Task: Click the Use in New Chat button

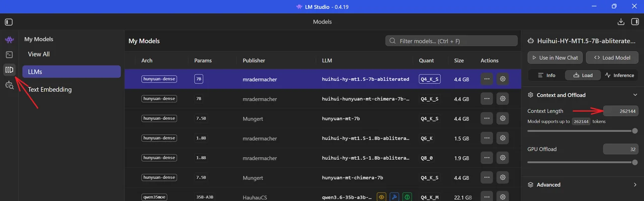Action: [x=555, y=57]
